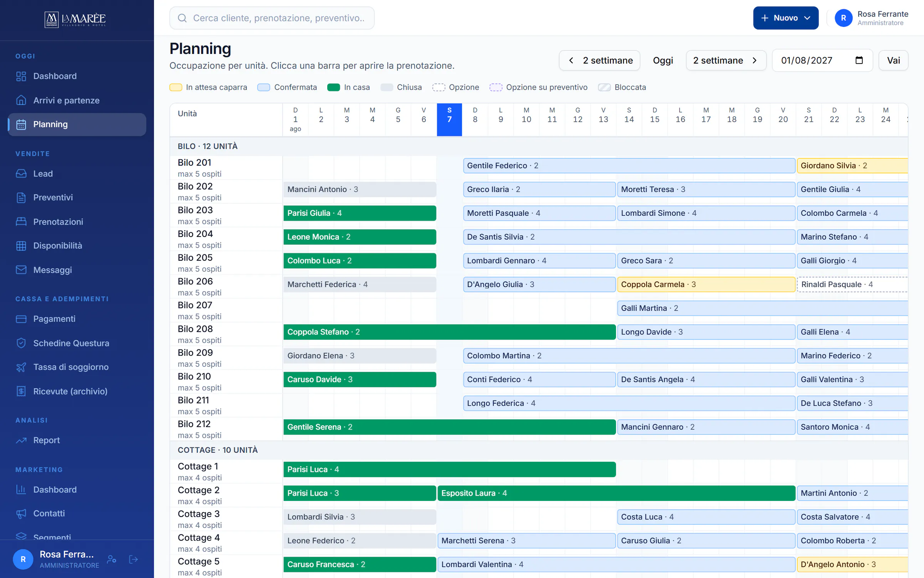
Task: Open the Gentile Federico booking bar
Action: click(629, 166)
